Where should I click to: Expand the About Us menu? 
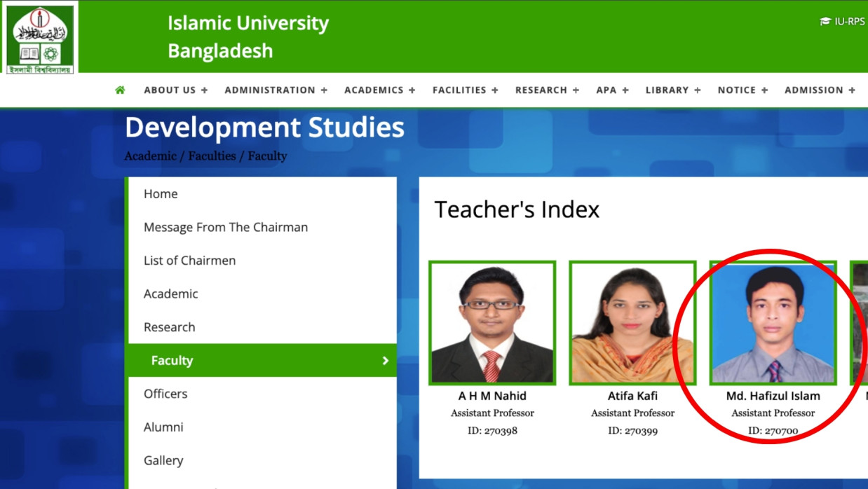(x=176, y=90)
